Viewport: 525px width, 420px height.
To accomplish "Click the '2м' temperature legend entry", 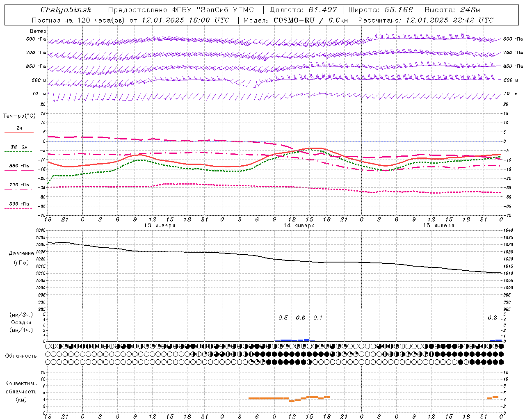I will click(19, 128).
